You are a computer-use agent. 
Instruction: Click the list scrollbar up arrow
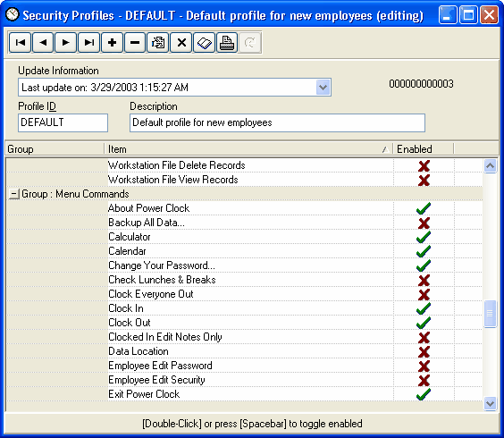point(490,166)
